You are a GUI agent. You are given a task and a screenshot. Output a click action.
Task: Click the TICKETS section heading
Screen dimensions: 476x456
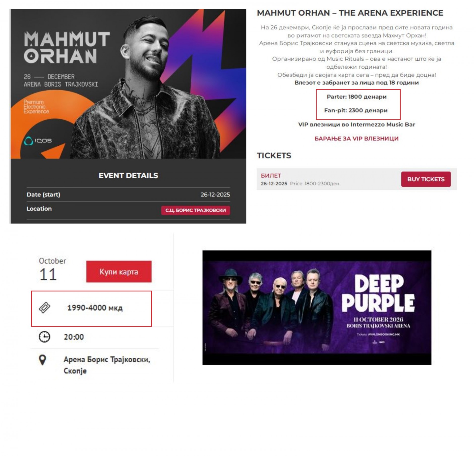(274, 156)
